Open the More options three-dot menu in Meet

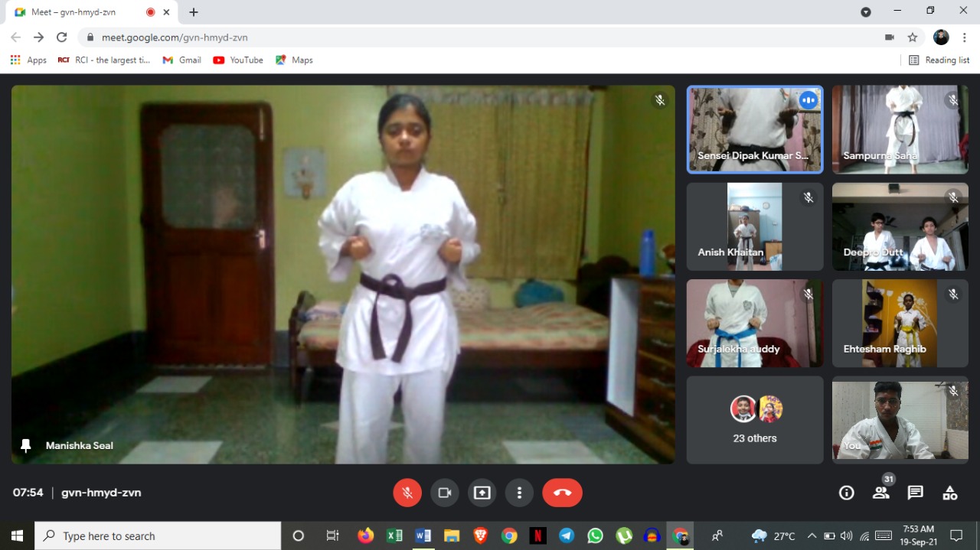(520, 493)
